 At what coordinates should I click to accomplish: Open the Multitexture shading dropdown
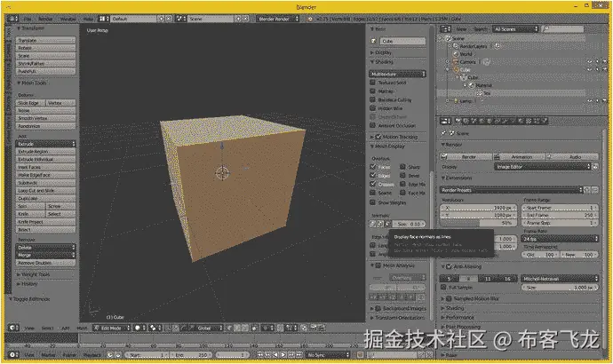pos(397,74)
